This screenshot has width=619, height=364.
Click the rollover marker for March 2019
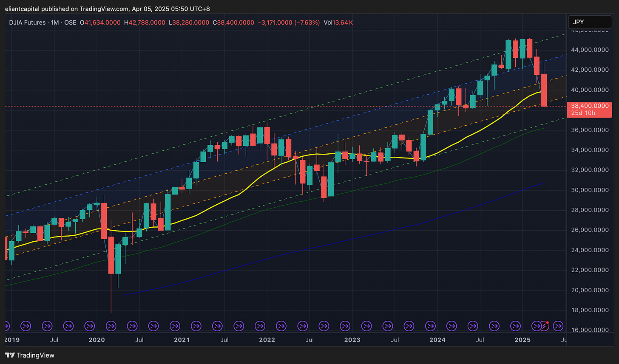[x=26, y=326]
